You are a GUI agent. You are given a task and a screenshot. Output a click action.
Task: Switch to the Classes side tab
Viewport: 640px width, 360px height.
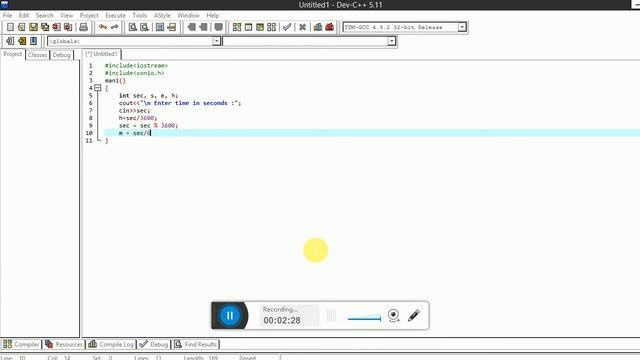coord(37,55)
